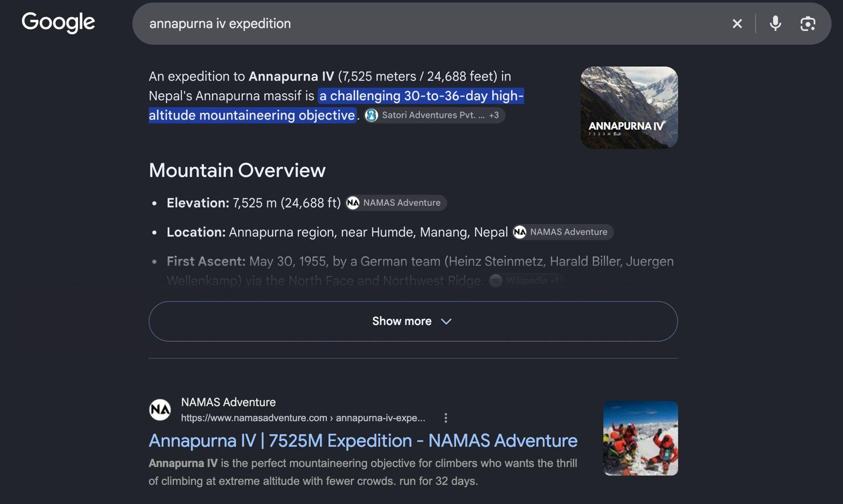Click the highlighted 30-to-36-day objective text
This screenshot has width=843, height=504.
tap(336, 105)
